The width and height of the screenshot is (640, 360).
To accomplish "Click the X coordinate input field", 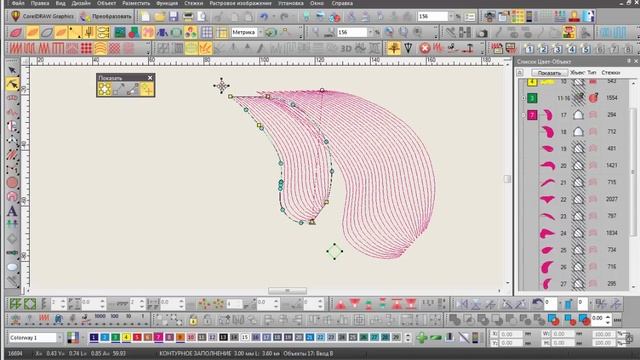I will (512, 334).
